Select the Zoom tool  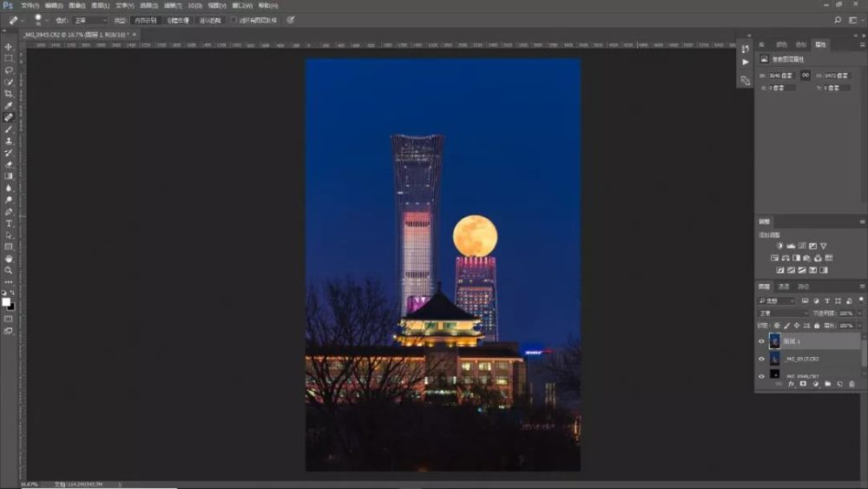[9, 270]
